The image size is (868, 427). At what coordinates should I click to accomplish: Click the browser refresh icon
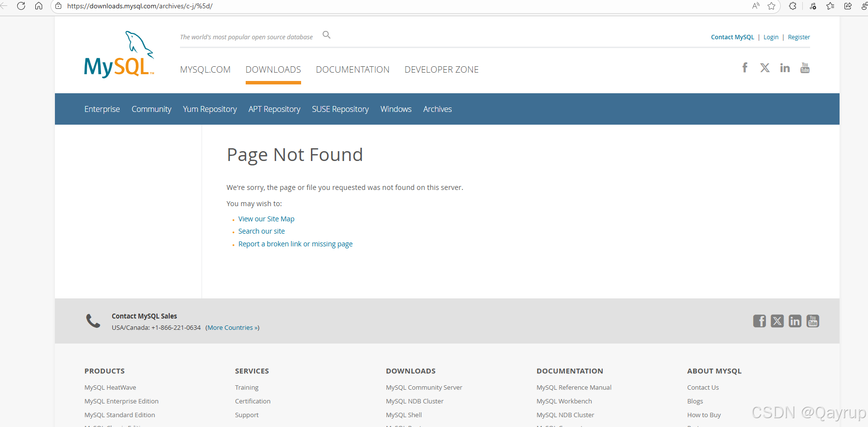pos(21,6)
